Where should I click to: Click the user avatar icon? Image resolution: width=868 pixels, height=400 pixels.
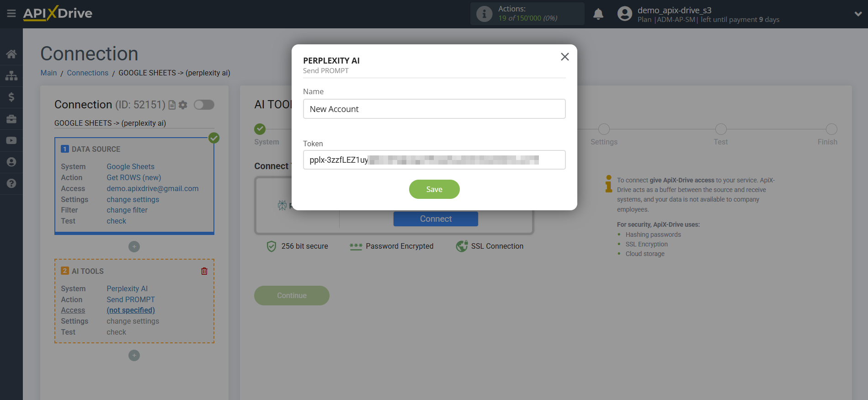pos(624,14)
